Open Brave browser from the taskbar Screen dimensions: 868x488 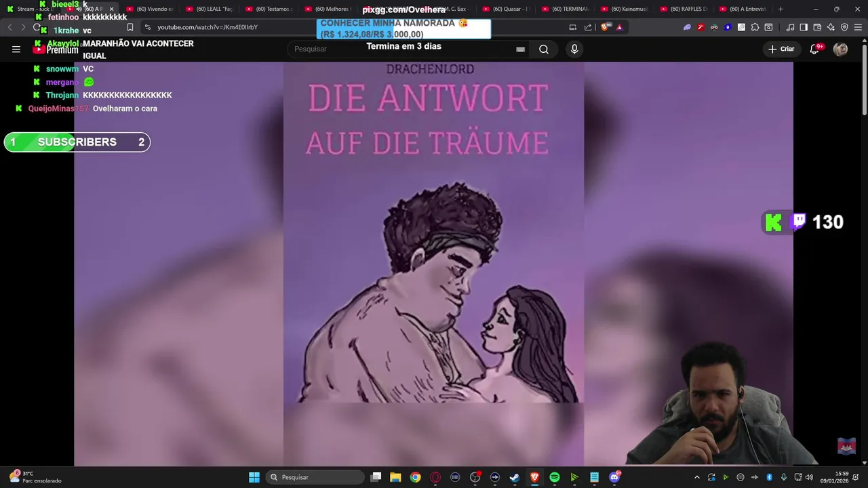pos(534,477)
